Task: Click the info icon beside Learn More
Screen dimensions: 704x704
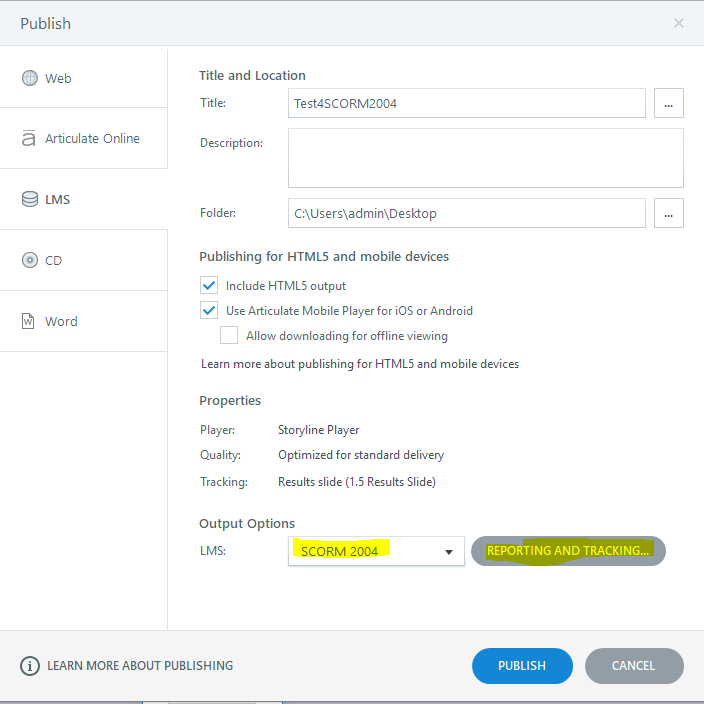Action: [x=30, y=666]
